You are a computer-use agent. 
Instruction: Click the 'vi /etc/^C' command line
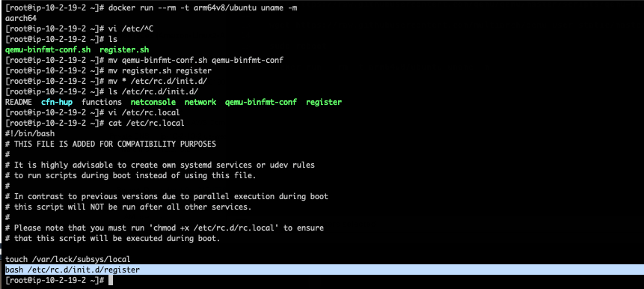pyautogui.click(x=131, y=28)
